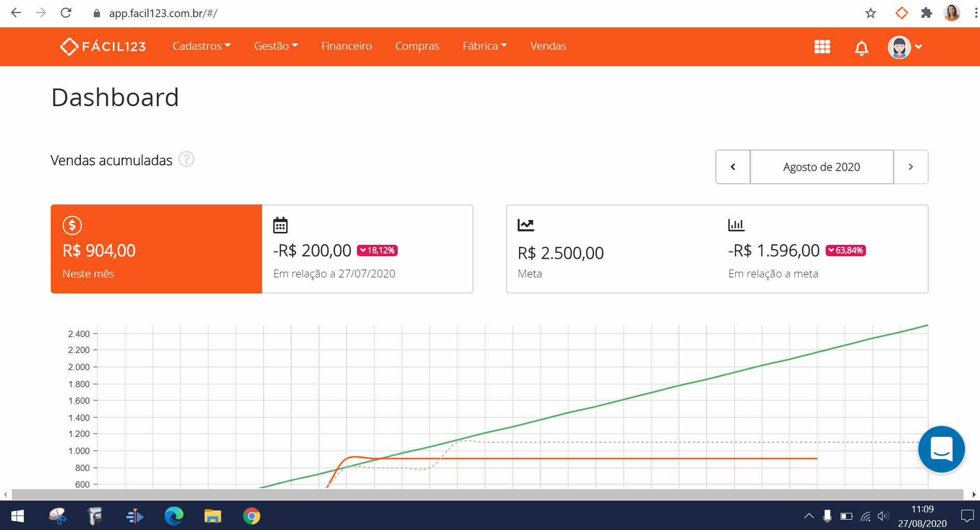Reload the page in the browser
The width and height of the screenshot is (980, 530).
coord(66,13)
